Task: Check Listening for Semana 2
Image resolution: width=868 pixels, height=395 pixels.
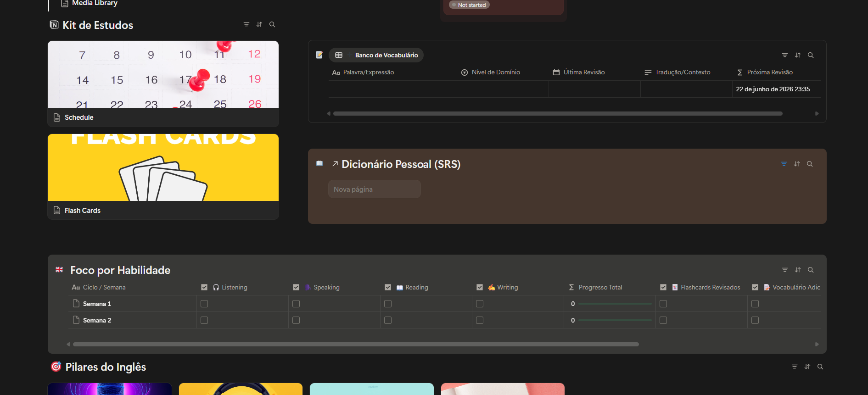Action: point(204,320)
